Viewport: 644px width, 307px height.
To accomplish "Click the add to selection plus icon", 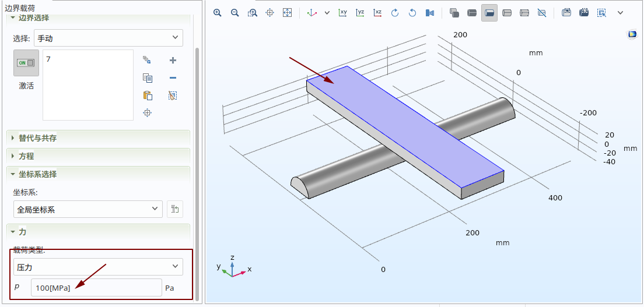I will click(x=173, y=61).
